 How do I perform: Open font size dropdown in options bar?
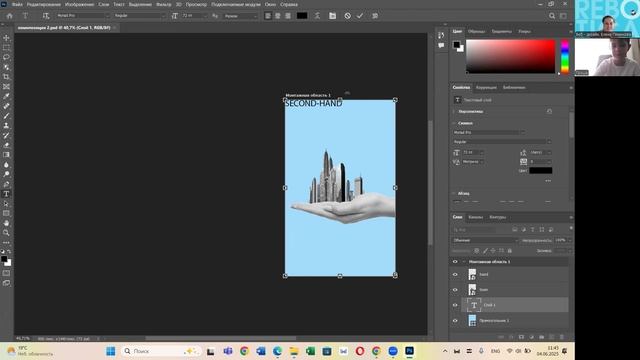coord(205,16)
